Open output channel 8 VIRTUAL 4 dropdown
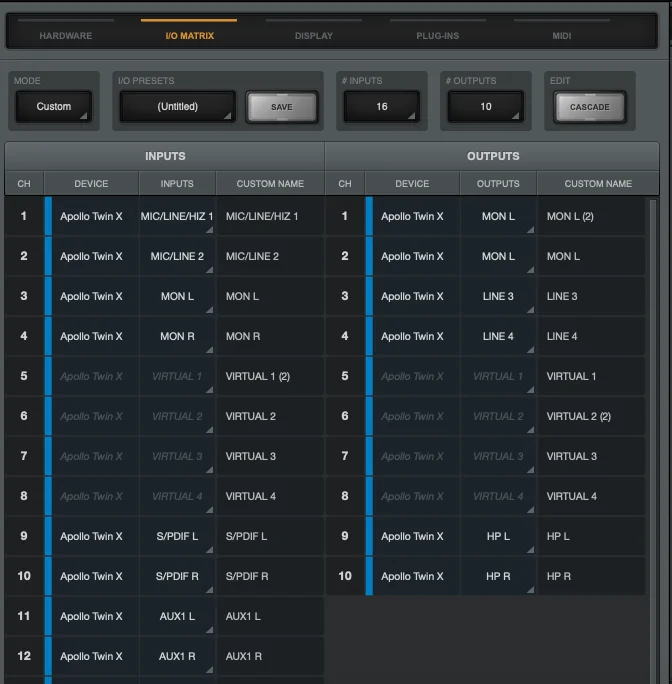 point(498,496)
